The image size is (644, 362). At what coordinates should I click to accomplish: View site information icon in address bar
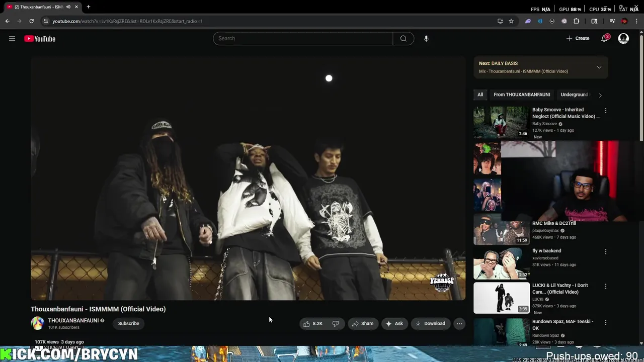point(46,21)
